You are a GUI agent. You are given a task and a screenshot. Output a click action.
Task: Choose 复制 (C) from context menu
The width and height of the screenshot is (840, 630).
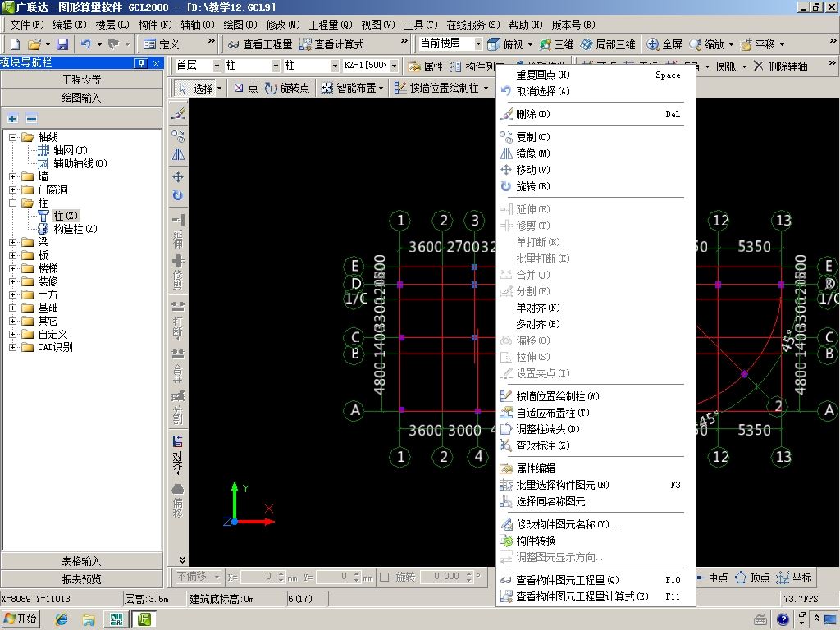coord(533,137)
